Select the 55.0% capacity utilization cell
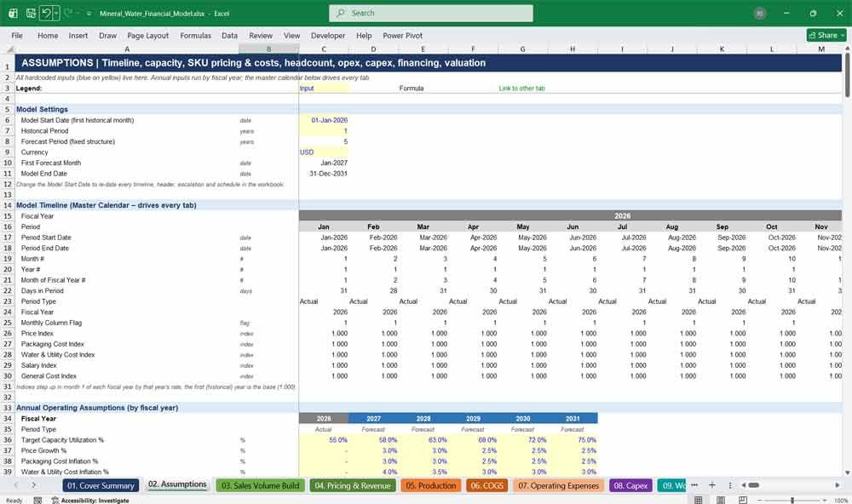This screenshot has height=504, width=852. tap(324, 440)
